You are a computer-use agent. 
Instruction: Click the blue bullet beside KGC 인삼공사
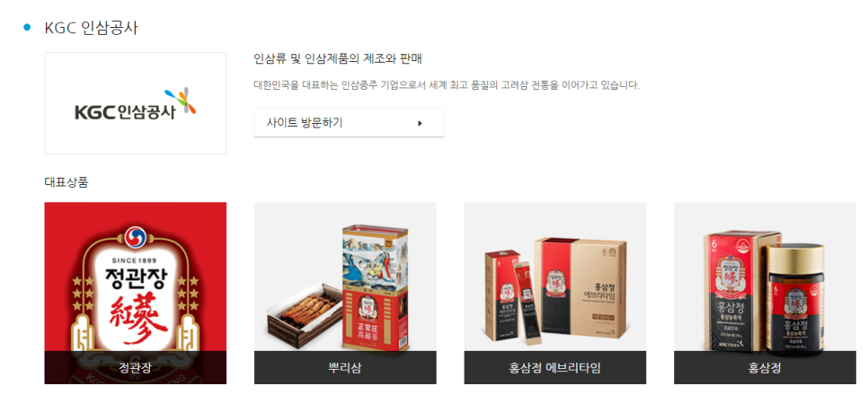point(27,27)
